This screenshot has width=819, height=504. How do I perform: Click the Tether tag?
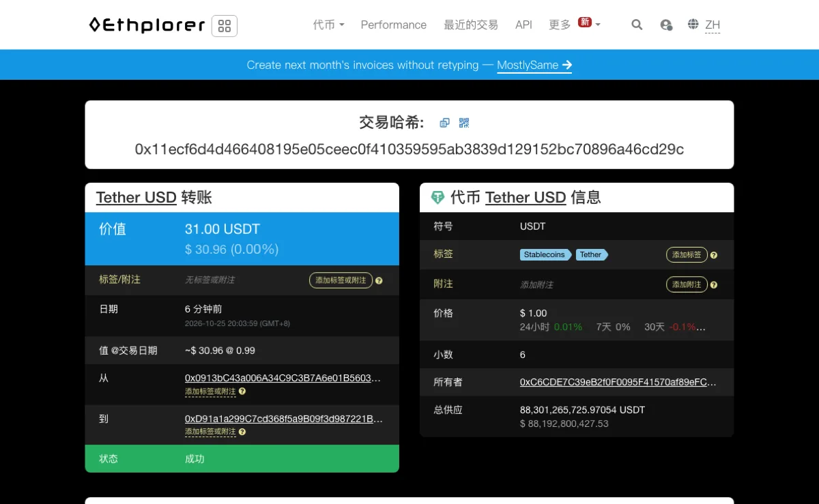pyautogui.click(x=592, y=254)
